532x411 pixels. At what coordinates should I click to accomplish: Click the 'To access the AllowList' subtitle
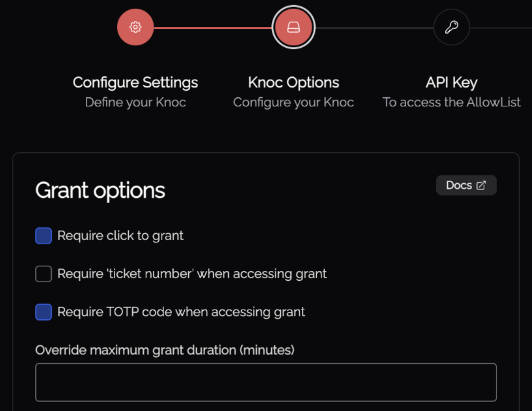[x=452, y=102]
